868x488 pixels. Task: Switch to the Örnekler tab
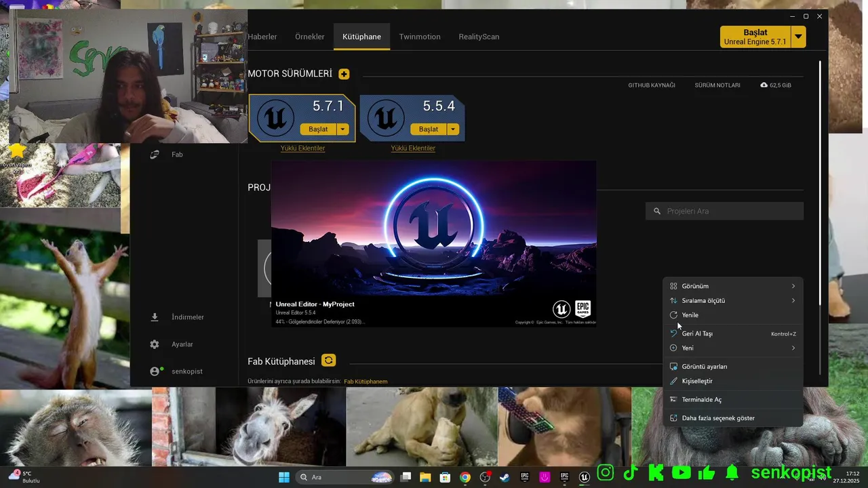(x=310, y=37)
